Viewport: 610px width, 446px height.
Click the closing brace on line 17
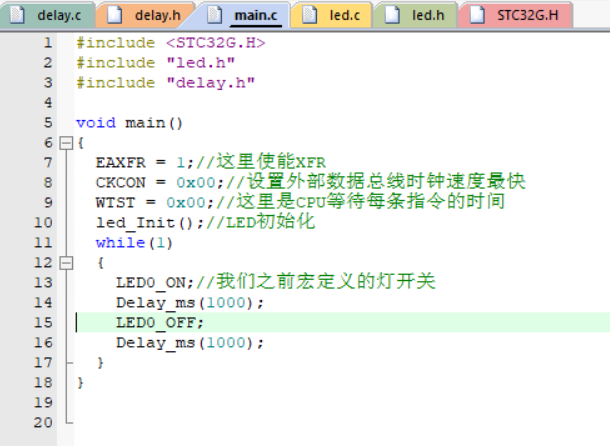pyautogui.click(x=100, y=363)
